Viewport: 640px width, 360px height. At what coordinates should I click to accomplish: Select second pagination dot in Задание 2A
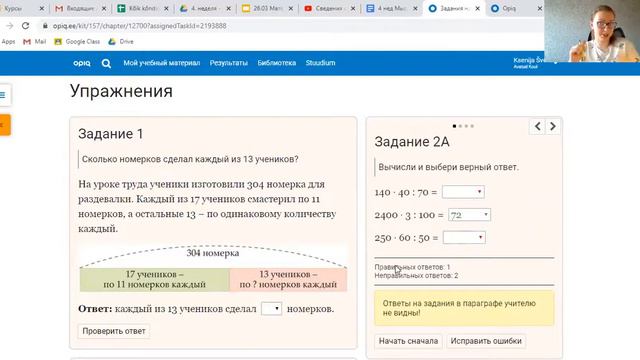pyautogui.click(x=460, y=126)
